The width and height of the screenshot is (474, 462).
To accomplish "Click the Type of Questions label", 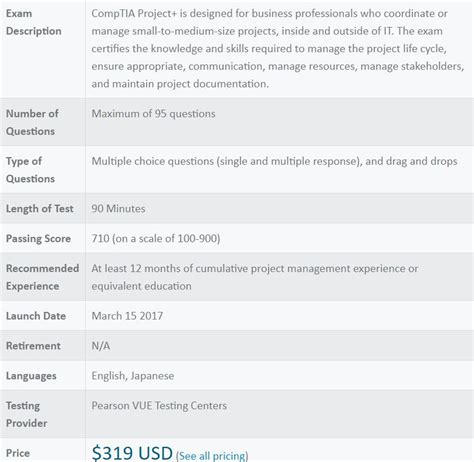I will (x=30, y=170).
